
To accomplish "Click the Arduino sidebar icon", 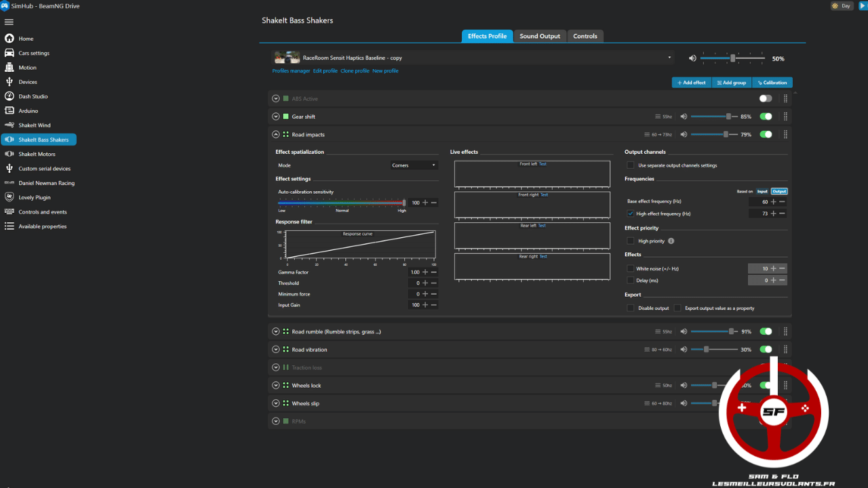I will click(x=9, y=110).
